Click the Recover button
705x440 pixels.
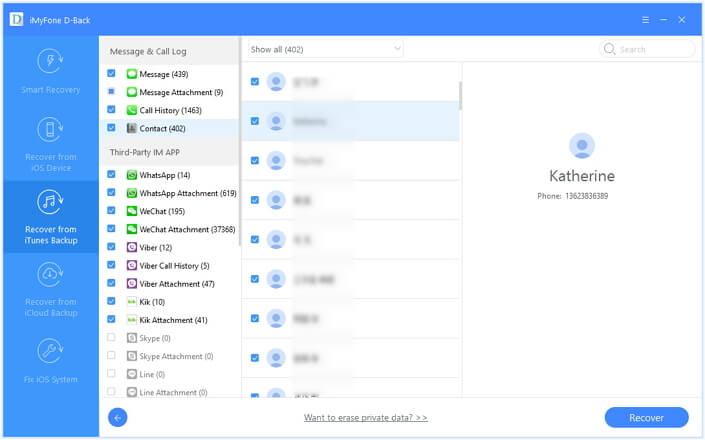click(646, 418)
